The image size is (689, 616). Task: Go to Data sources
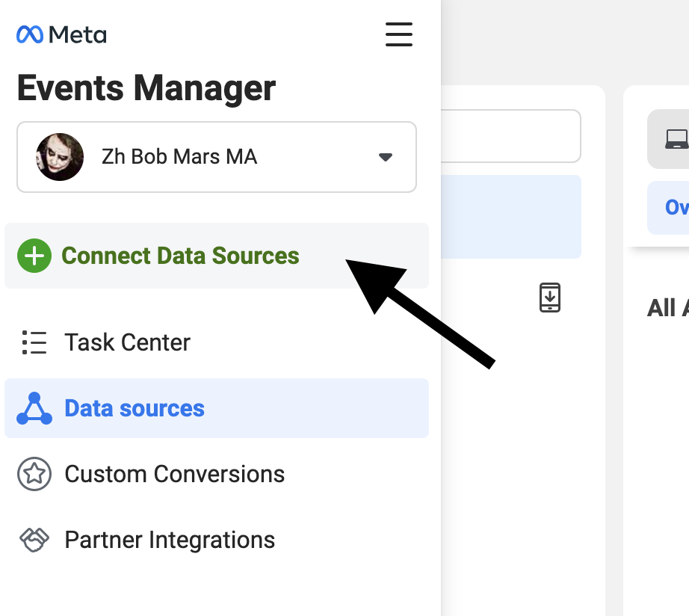tap(217, 408)
